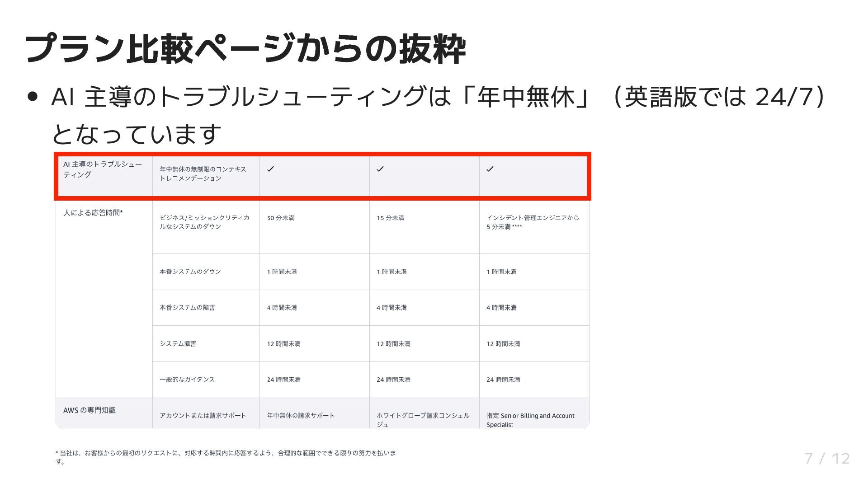
Task: Select the 15 分未満 cell
Action: tap(391, 218)
